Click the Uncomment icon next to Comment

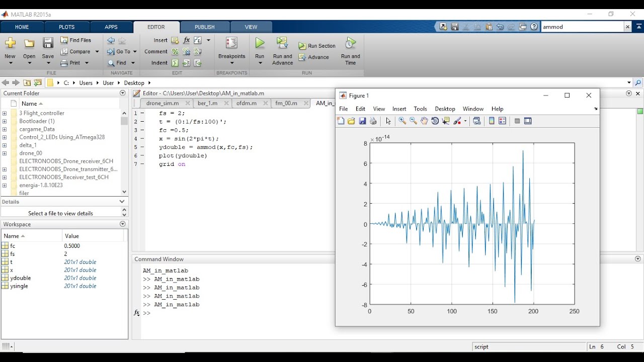(x=186, y=51)
